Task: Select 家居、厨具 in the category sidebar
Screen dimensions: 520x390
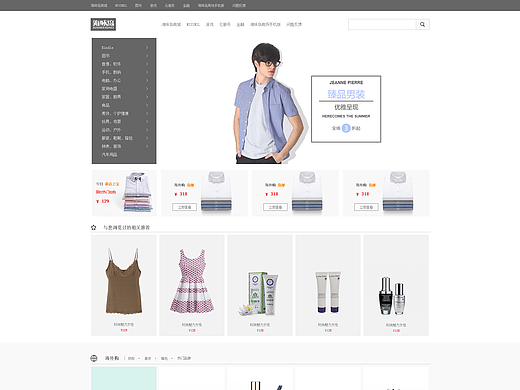Action: (111, 97)
